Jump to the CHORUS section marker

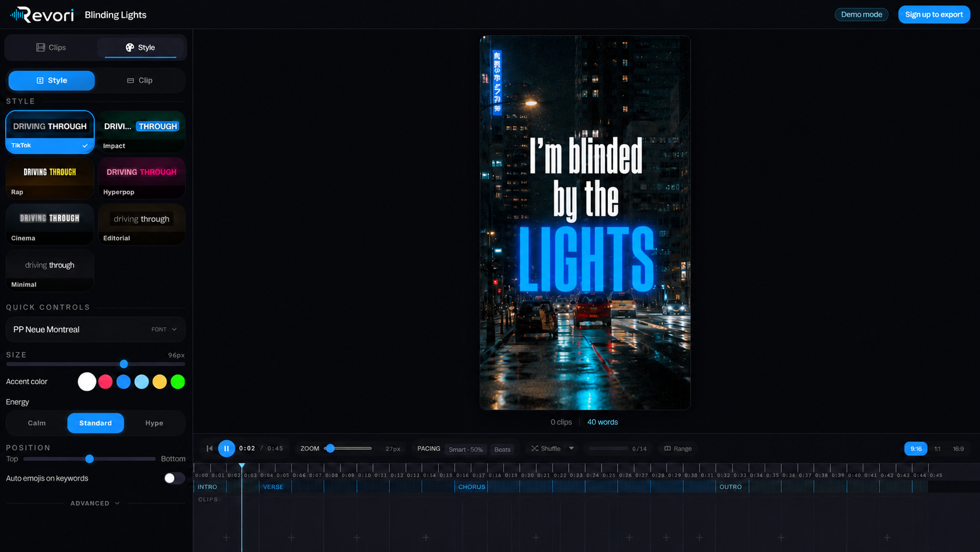click(x=472, y=487)
